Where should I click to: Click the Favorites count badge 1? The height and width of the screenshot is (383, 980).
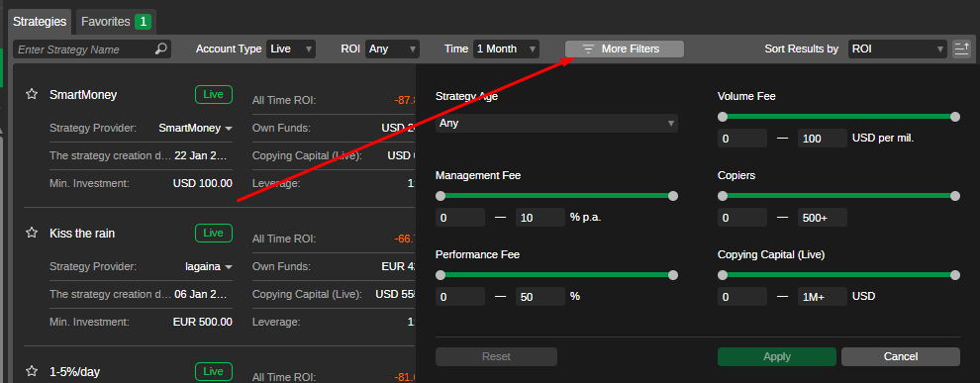144,22
